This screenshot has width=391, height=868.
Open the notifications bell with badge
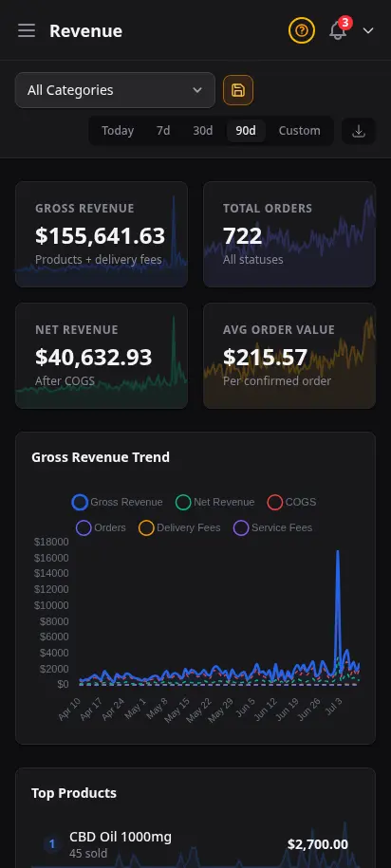pos(339,30)
